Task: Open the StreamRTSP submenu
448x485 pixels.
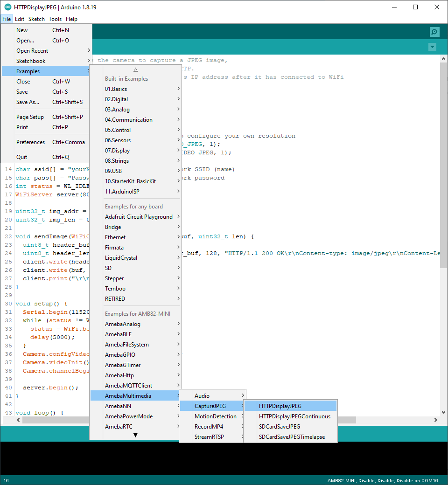Action: click(213, 436)
